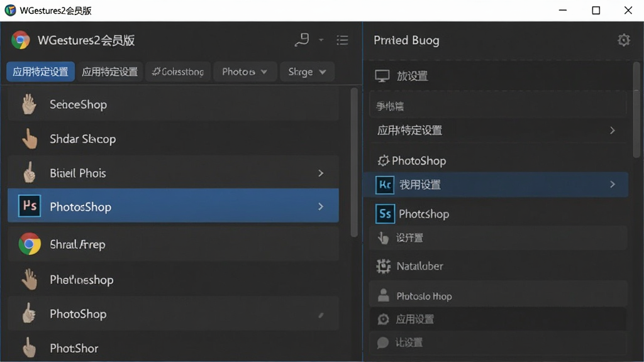The image size is (644, 362).
Task: Click the open hand icon beside SehceShop
Action: (29, 104)
